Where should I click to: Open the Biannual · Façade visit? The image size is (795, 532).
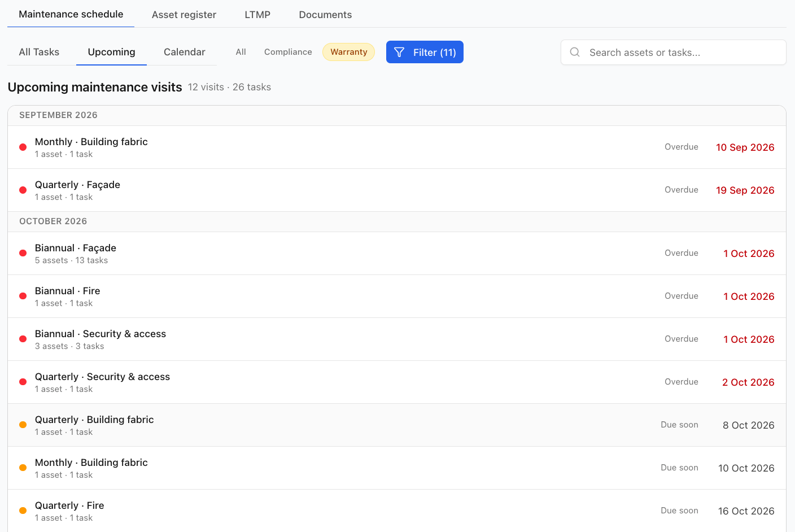(397, 254)
